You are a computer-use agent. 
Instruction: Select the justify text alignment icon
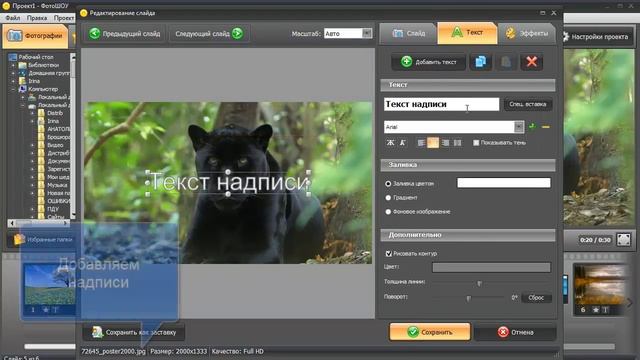pyautogui.click(x=458, y=142)
